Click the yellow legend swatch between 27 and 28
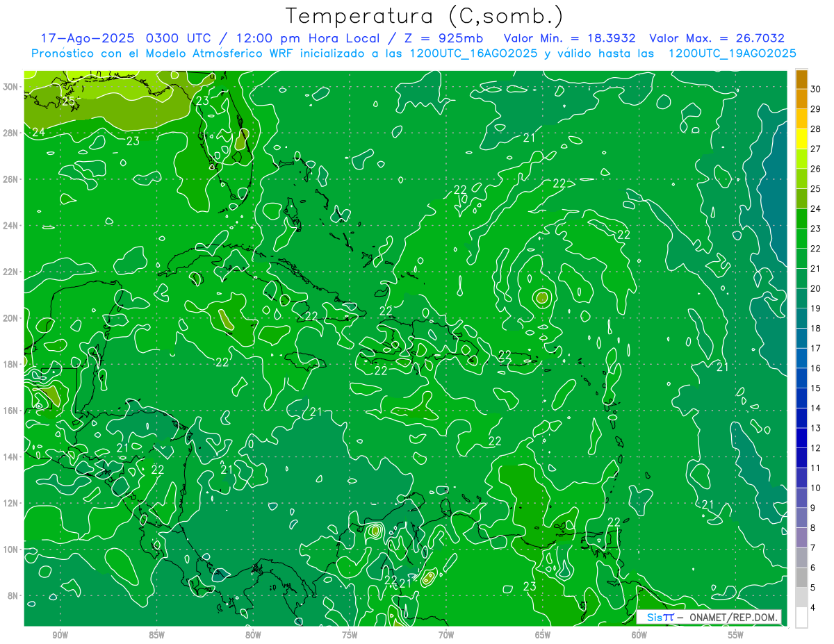 click(x=801, y=139)
